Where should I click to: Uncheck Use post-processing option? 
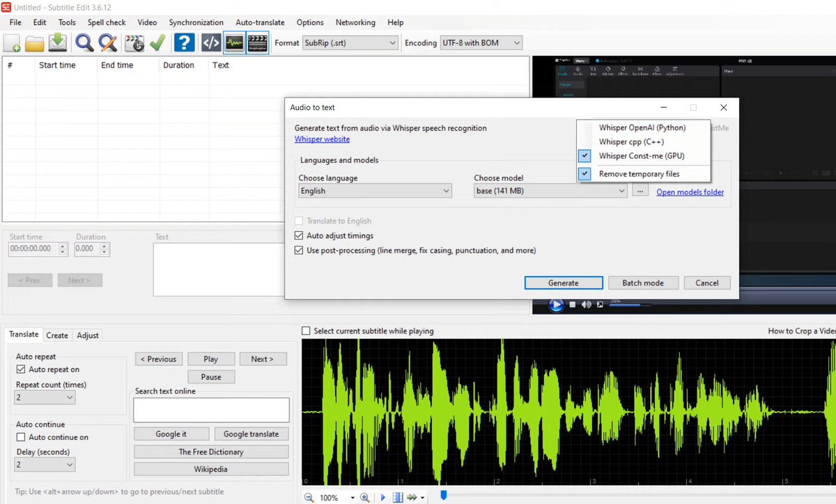point(299,250)
